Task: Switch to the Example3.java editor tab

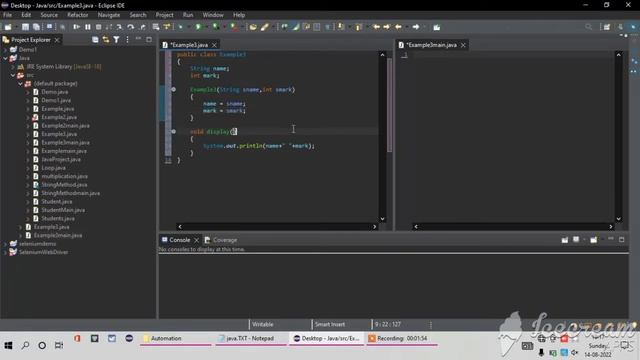Action: coord(189,45)
